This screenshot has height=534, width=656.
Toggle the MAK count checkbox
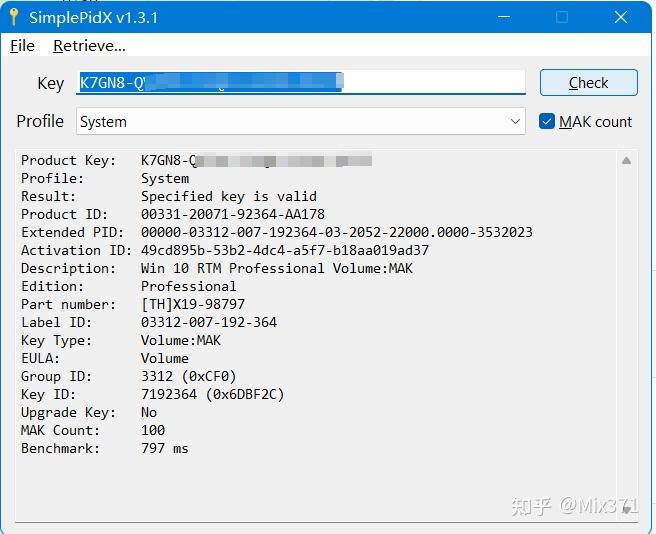pyautogui.click(x=547, y=122)
